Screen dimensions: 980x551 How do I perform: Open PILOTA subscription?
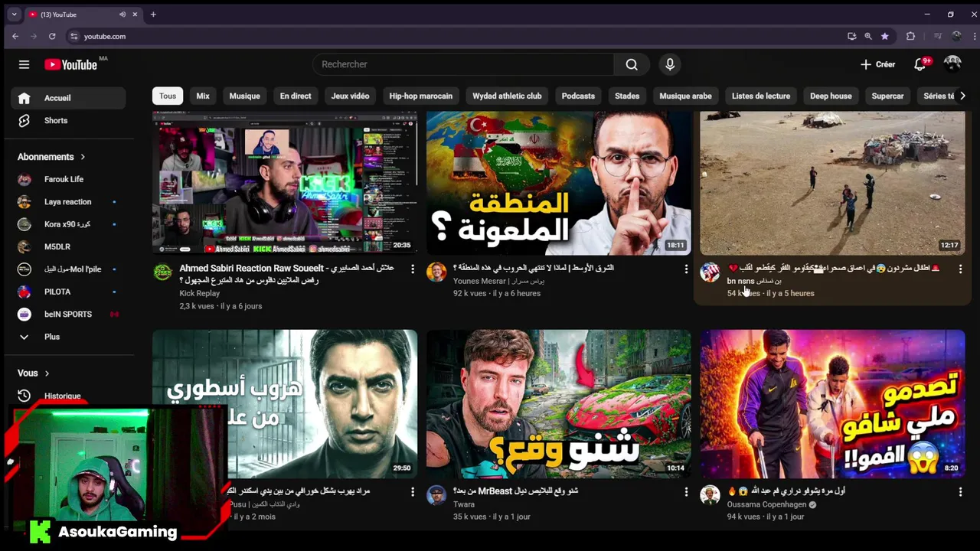tap(68, 292)
